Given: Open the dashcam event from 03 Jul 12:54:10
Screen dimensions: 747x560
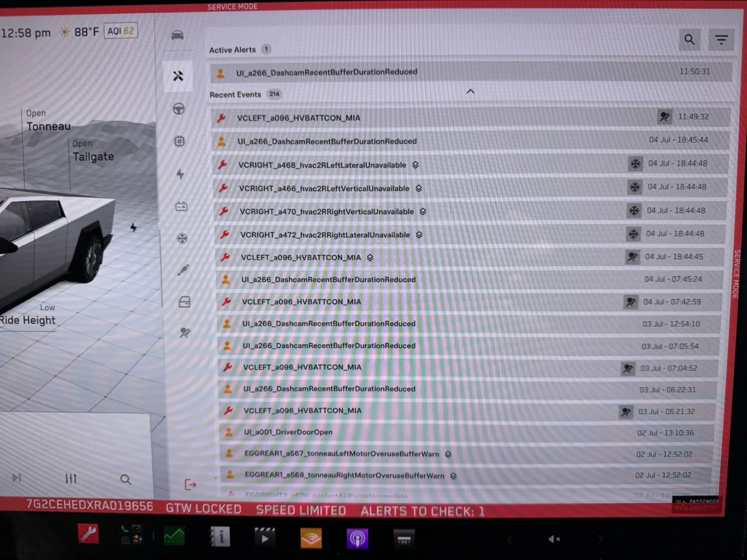Looking at the screenshot, I should click(470, 323).
